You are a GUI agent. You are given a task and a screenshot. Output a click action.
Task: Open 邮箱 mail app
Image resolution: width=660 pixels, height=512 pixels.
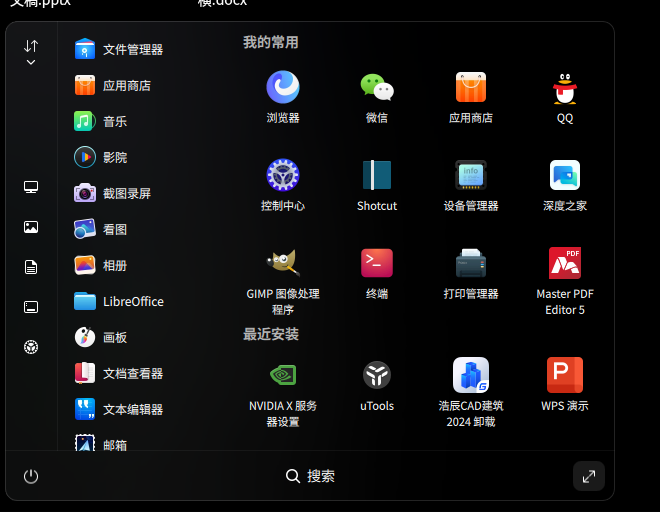101,443
